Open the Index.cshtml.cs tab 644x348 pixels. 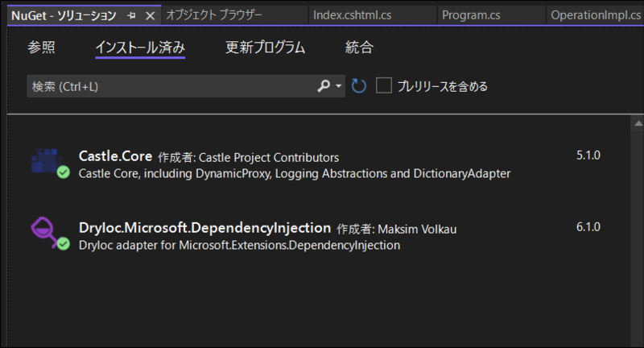coord(352,15)
